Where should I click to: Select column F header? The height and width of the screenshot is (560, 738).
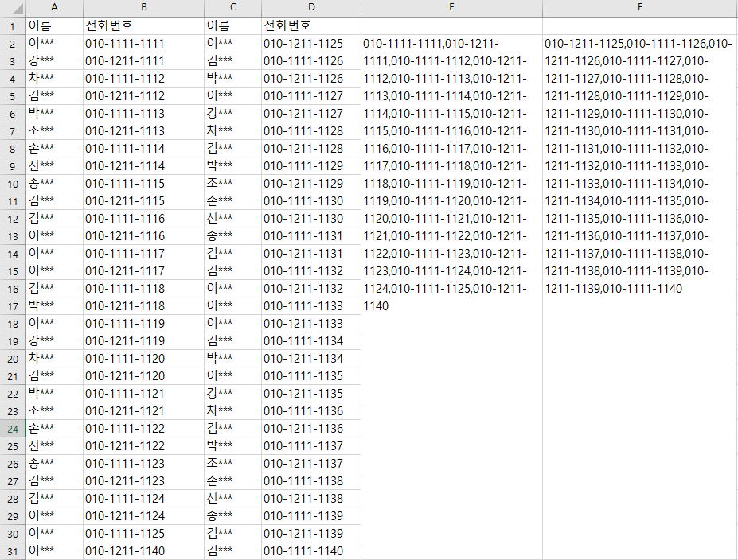[640, 8]
